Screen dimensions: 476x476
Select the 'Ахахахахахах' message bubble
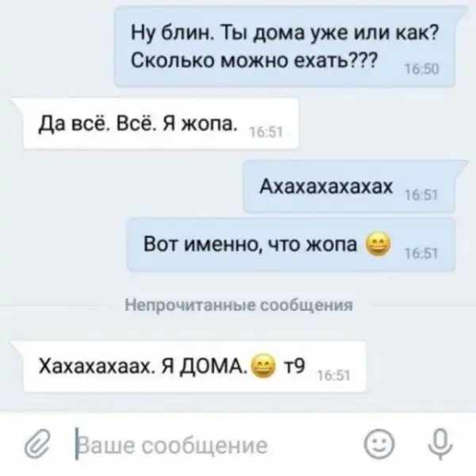(x=349, y=186)
